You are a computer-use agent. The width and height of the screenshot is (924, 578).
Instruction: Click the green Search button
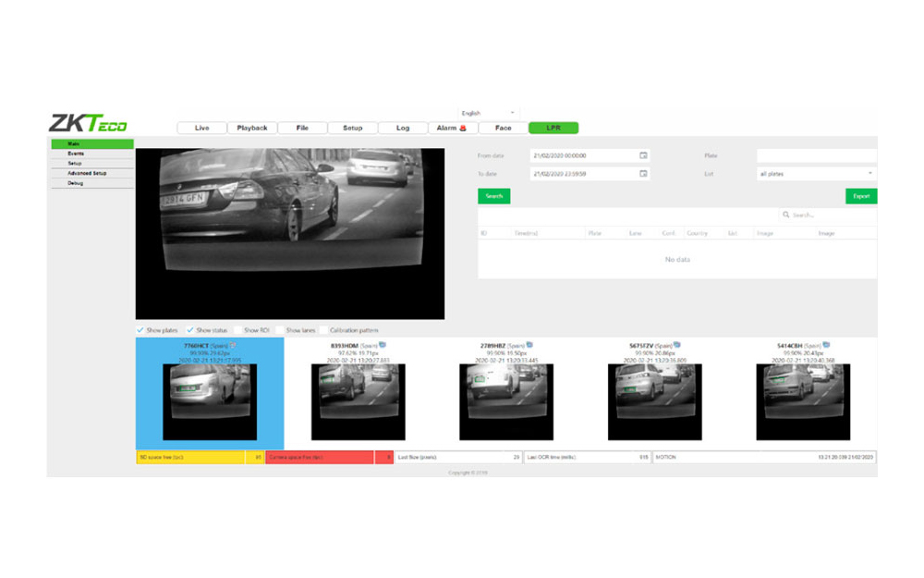(x=494, y=196)
